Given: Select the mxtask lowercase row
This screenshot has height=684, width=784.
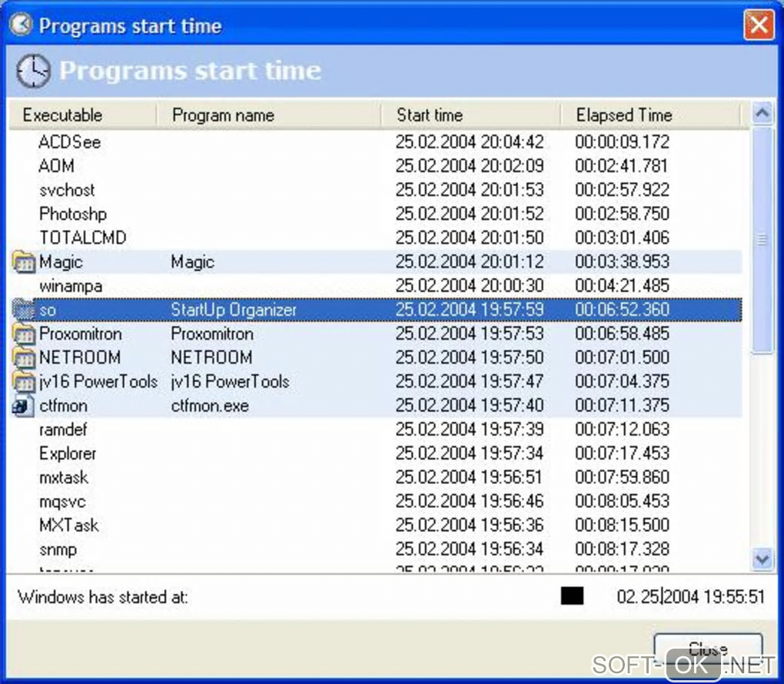Looking at the screenshot, I should (x=376, y=478).
